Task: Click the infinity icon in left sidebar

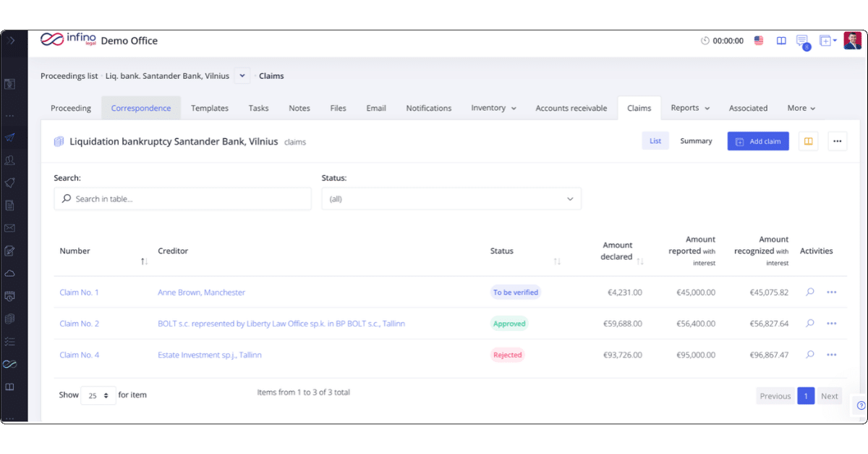Action: point(10,364)
